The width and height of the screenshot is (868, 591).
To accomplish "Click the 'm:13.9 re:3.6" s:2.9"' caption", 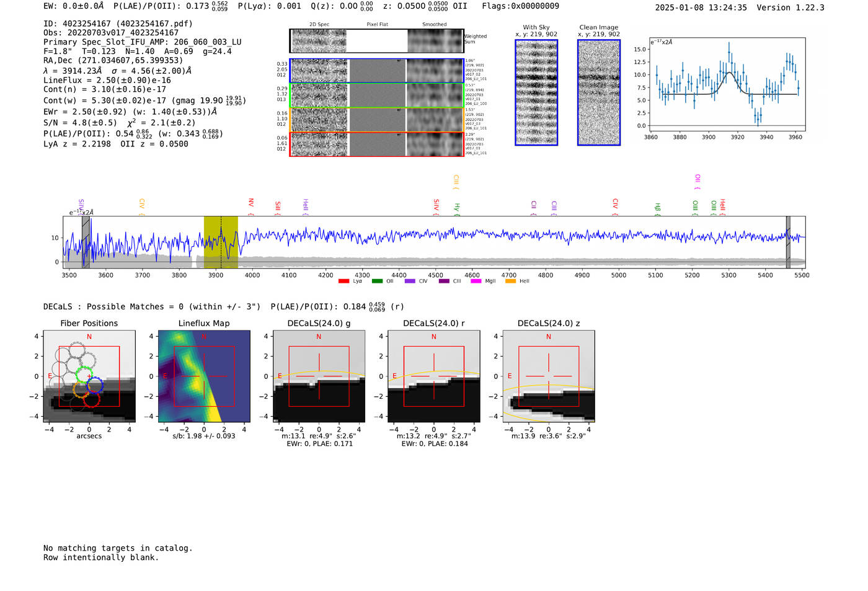I will [x=549, y=436].
